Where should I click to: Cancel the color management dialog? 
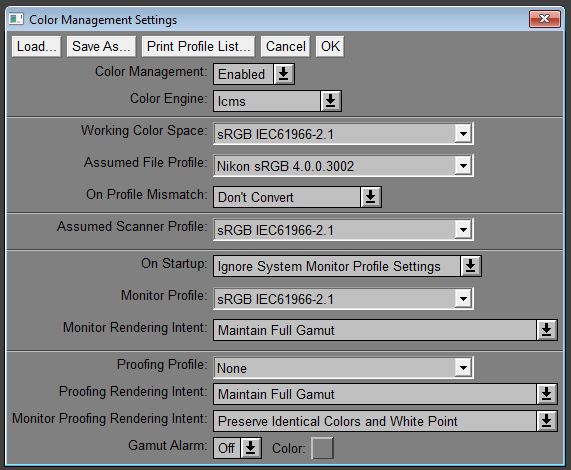tap(286, 46)
